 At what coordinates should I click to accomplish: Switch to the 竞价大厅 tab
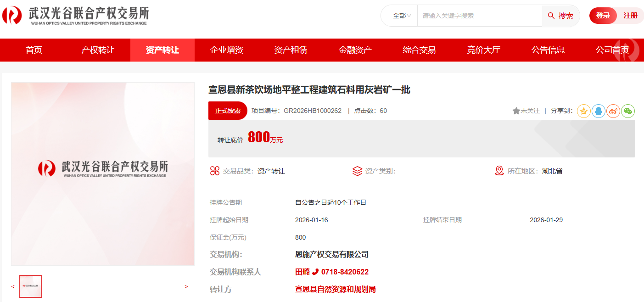pyautogui.click(x=483, y=50)
